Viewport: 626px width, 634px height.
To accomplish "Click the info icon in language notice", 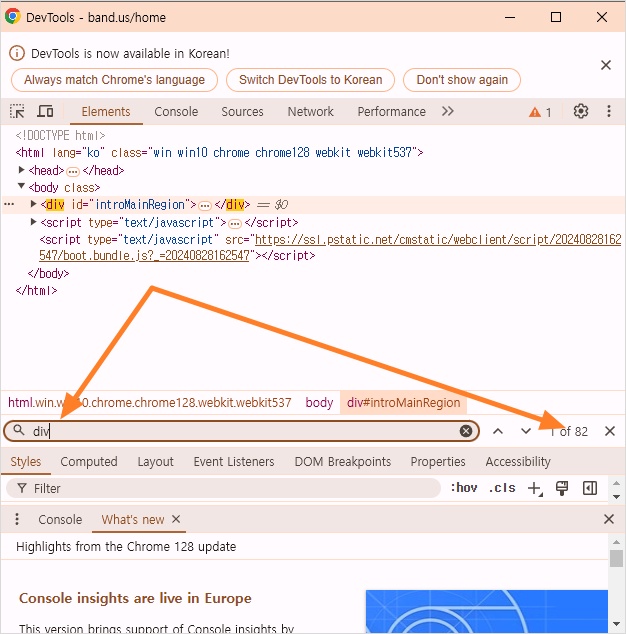I will pos(17,53).
